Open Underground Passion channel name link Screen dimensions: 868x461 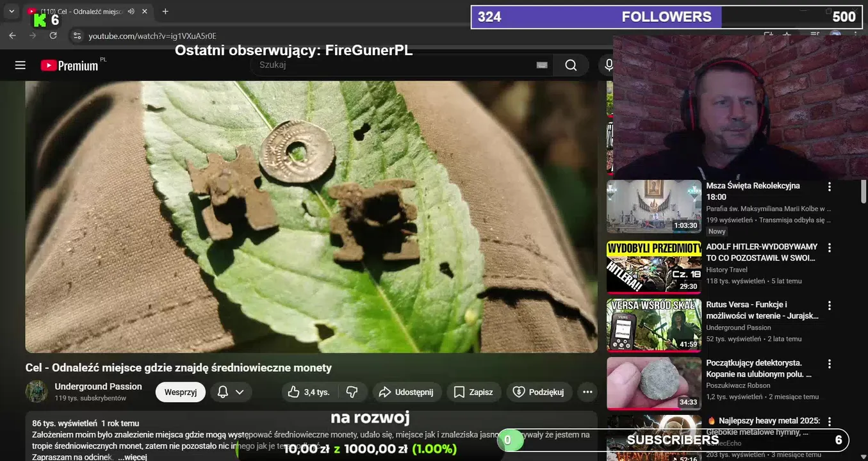point(99,386)
